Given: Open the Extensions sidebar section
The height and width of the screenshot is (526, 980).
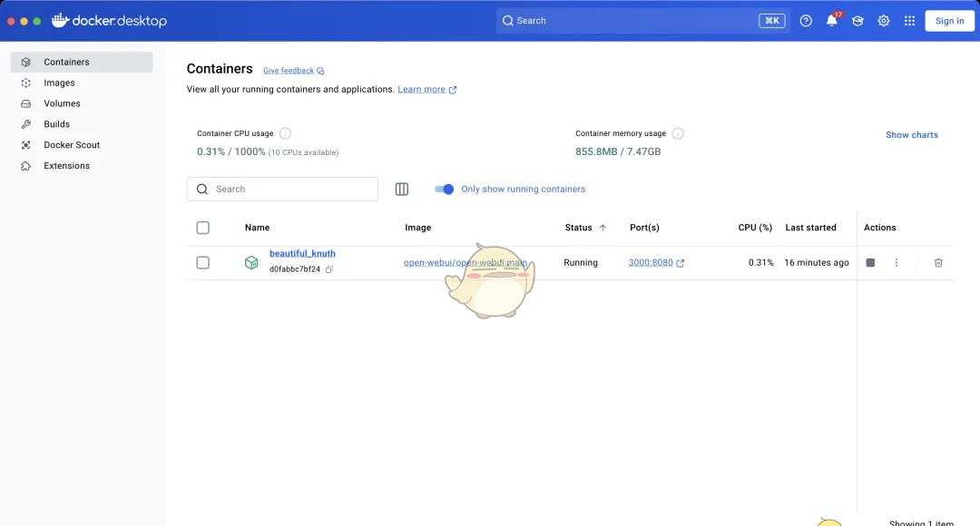Looking at the screenshot, I should pyautogui.click(x=82, y=166).
